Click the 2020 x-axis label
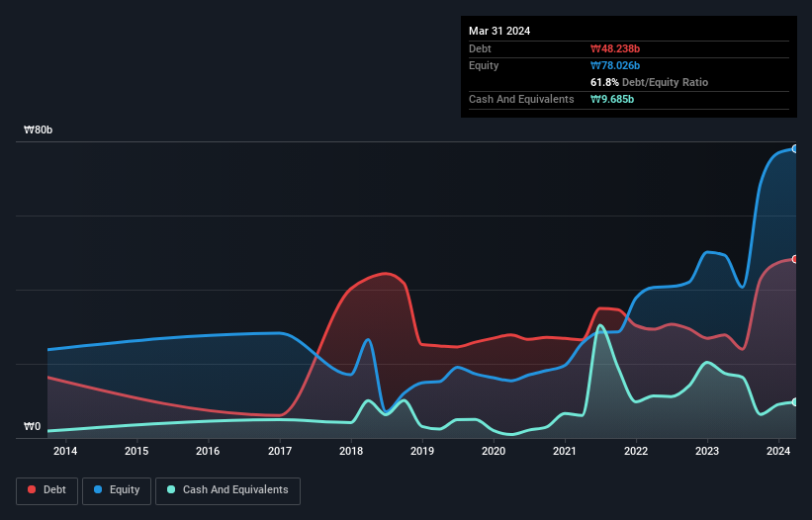812x520 pixels. 494,451
